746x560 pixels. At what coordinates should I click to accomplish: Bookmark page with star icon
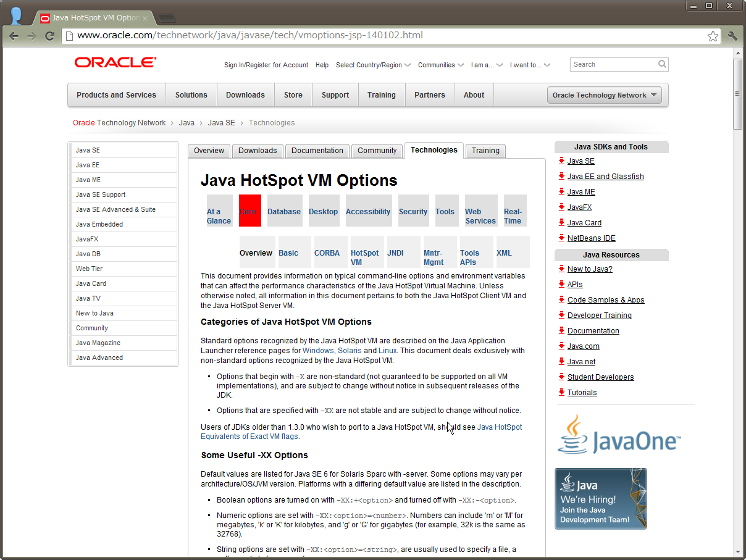click(713, 36)
